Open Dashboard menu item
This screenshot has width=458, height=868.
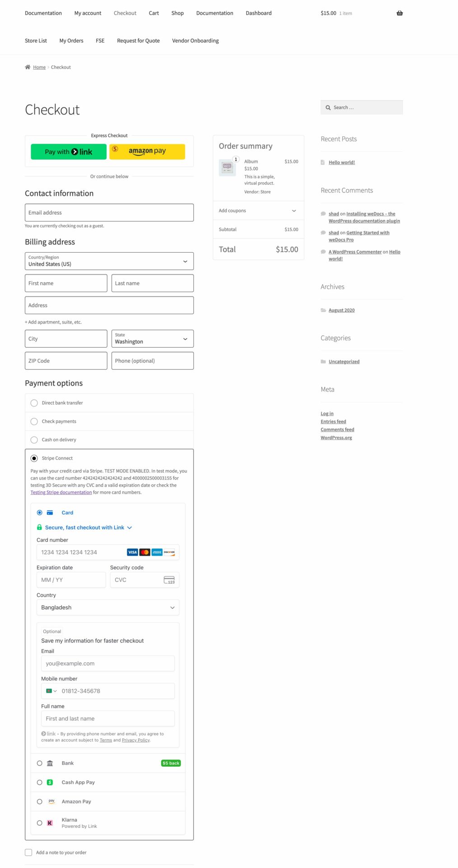click(x=258, y=13)
